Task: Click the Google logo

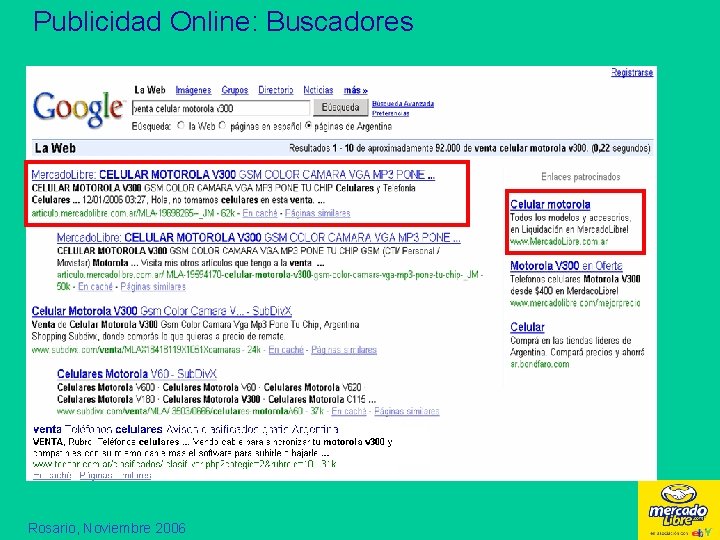Action: (79, 108)
